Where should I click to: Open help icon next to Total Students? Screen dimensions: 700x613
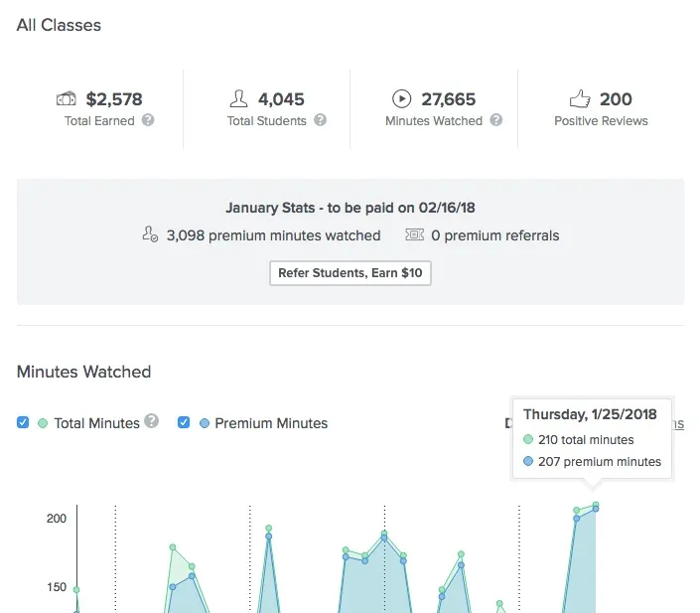[320, 120]
